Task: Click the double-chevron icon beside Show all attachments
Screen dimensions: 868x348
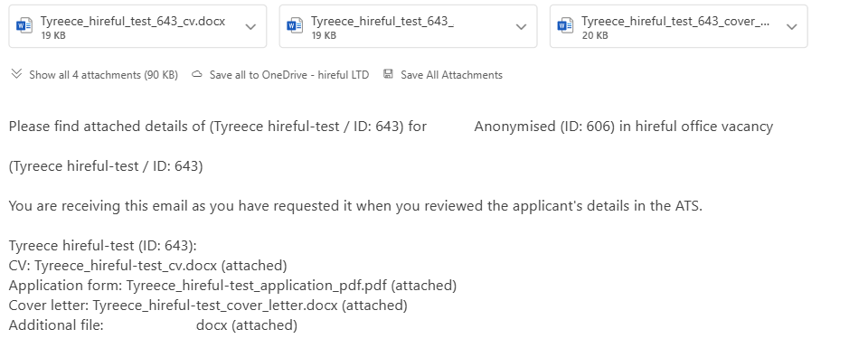Action: 16,74
